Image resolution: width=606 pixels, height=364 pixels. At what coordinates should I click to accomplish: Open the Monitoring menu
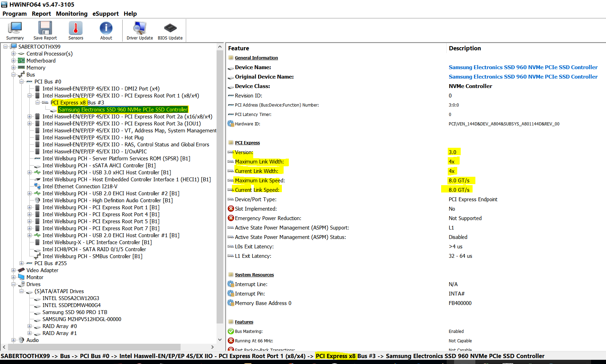coord(72,14)
